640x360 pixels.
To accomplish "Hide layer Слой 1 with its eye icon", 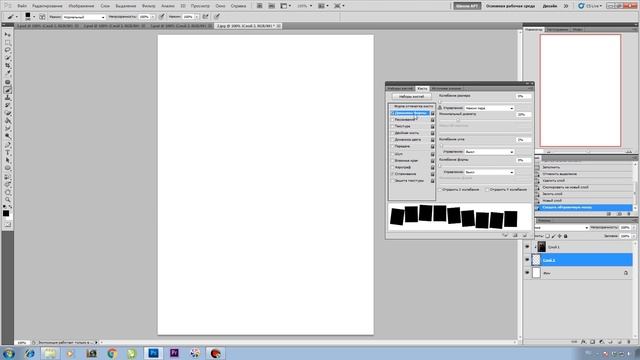I will point(527,247).
